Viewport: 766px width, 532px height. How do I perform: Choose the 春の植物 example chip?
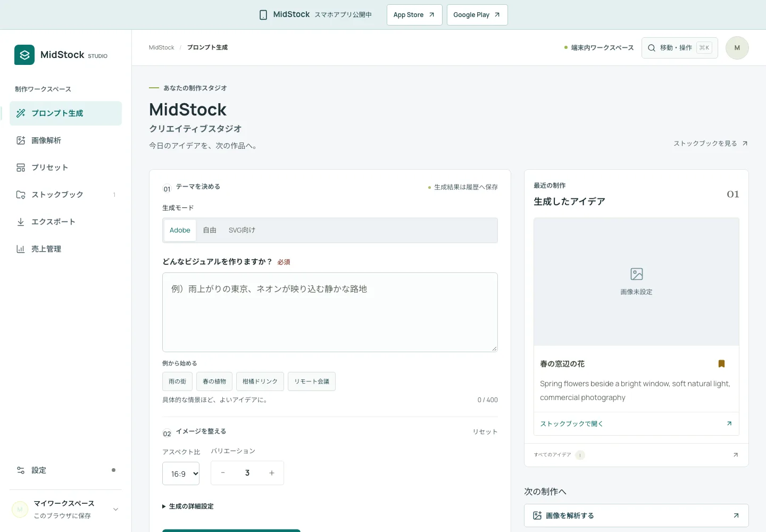[x=214, y=381]
